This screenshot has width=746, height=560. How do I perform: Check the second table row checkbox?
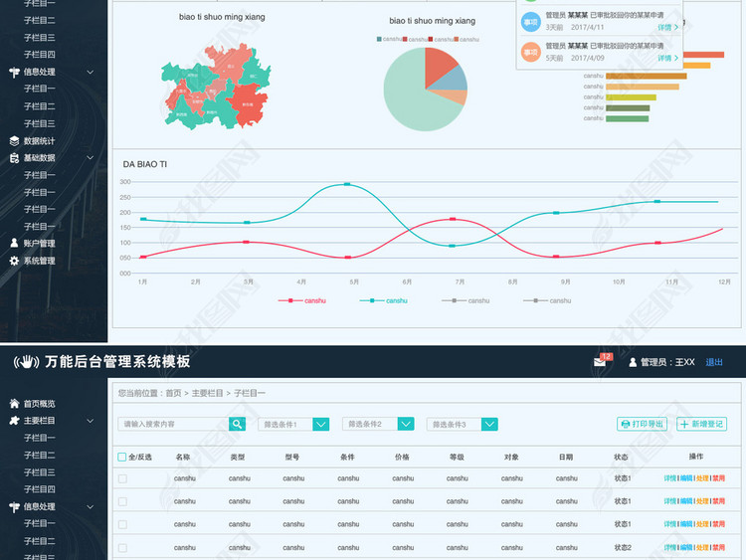coord(122,501)
